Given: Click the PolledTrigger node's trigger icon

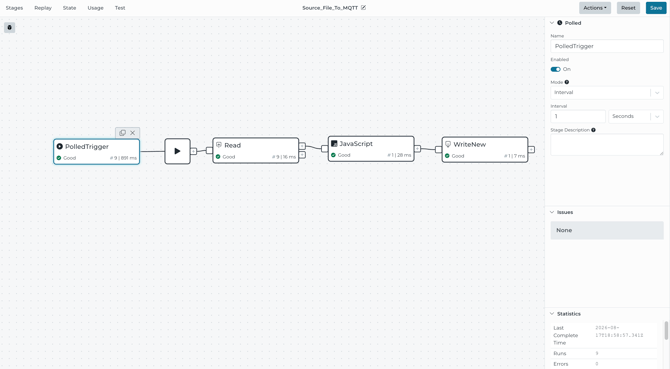Looking at the screenshot, I should pos(60,146).
